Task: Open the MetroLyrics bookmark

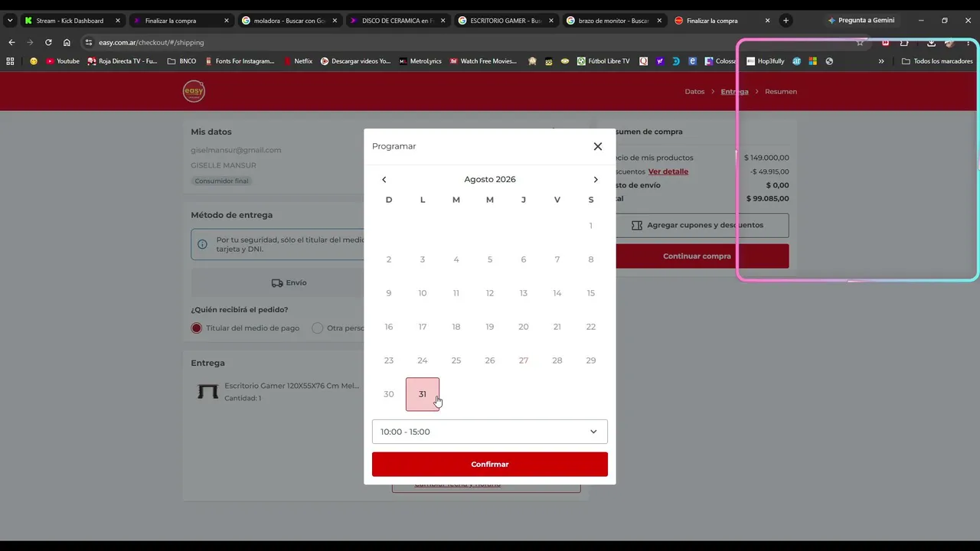Action: pyautogui.click(x=420, y=61)
